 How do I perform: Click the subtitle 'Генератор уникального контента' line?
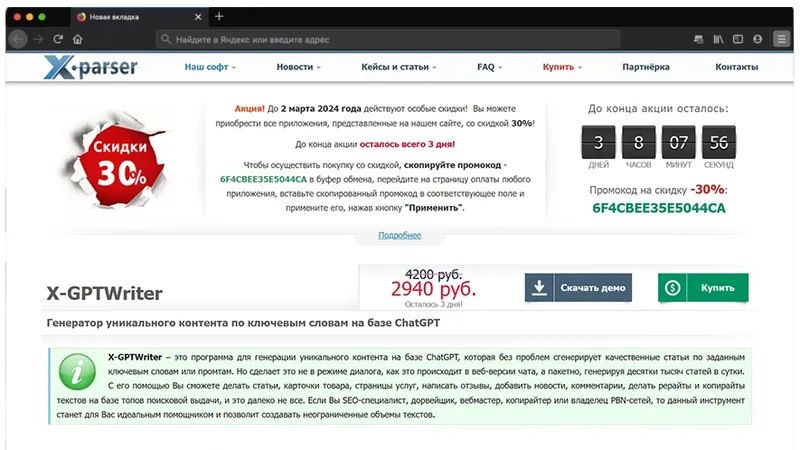pos(243,323)
